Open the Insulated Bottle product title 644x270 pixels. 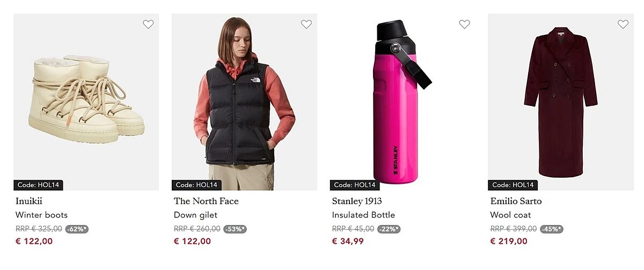point(363,215)
